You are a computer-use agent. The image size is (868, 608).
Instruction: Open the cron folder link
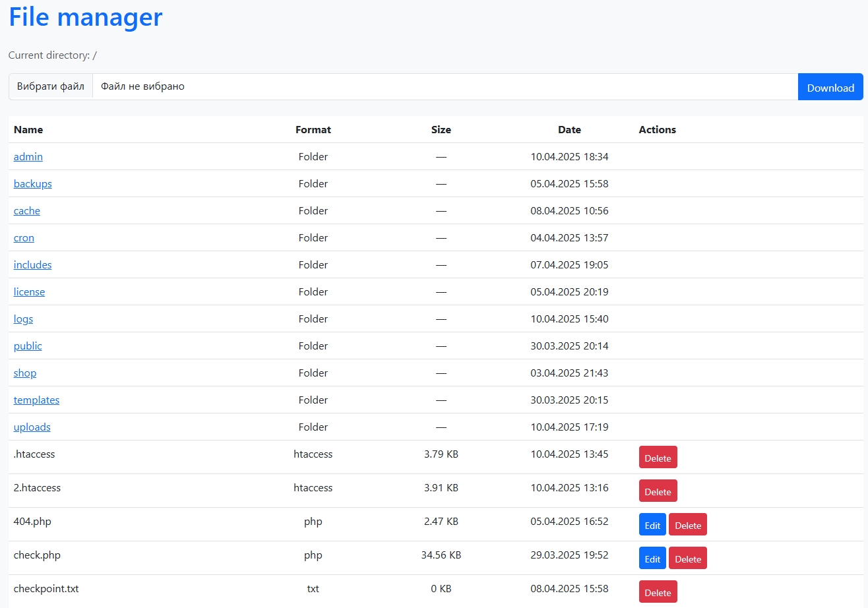[24, 238]
